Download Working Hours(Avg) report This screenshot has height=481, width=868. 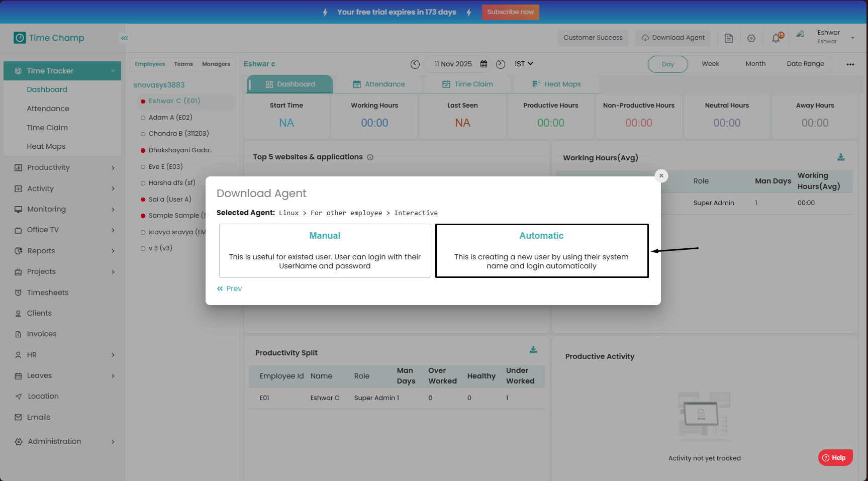pos(841,157)
